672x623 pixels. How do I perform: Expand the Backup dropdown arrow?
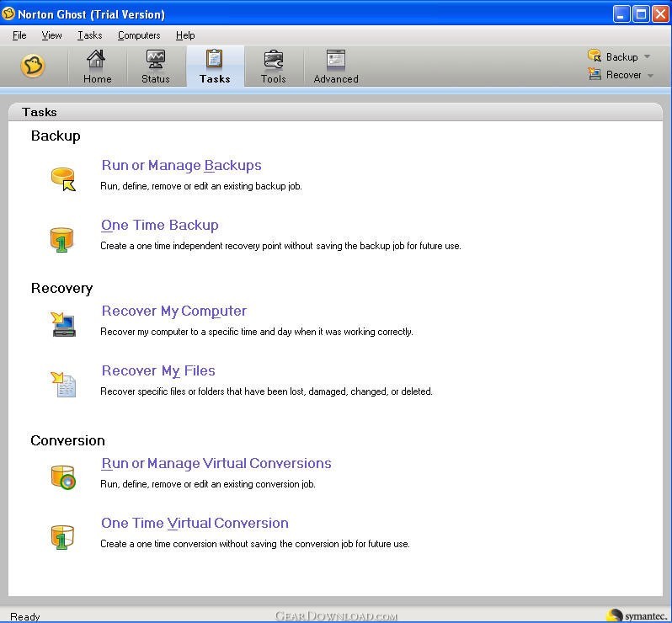647,56
